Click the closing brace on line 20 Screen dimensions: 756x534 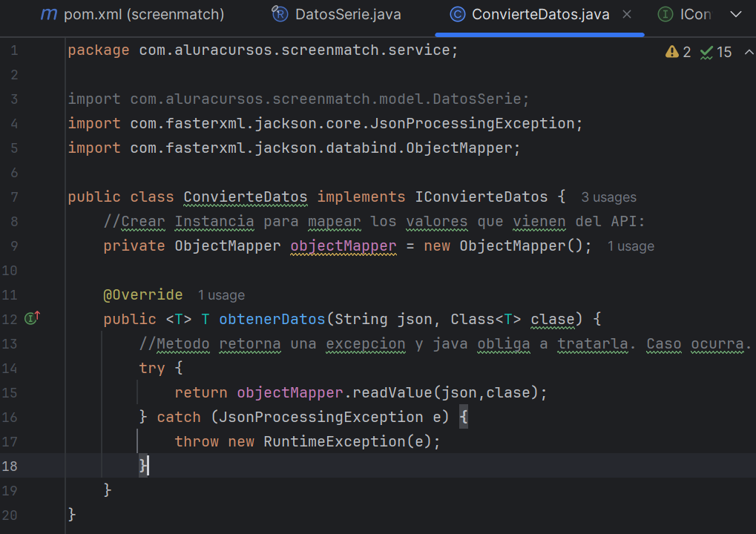pos(72,515)
